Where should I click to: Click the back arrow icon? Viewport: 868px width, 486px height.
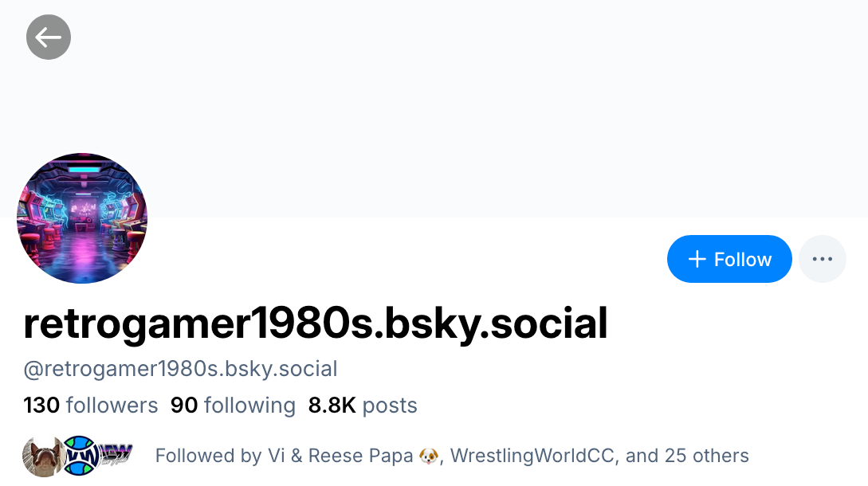click(x=49, y=37)
